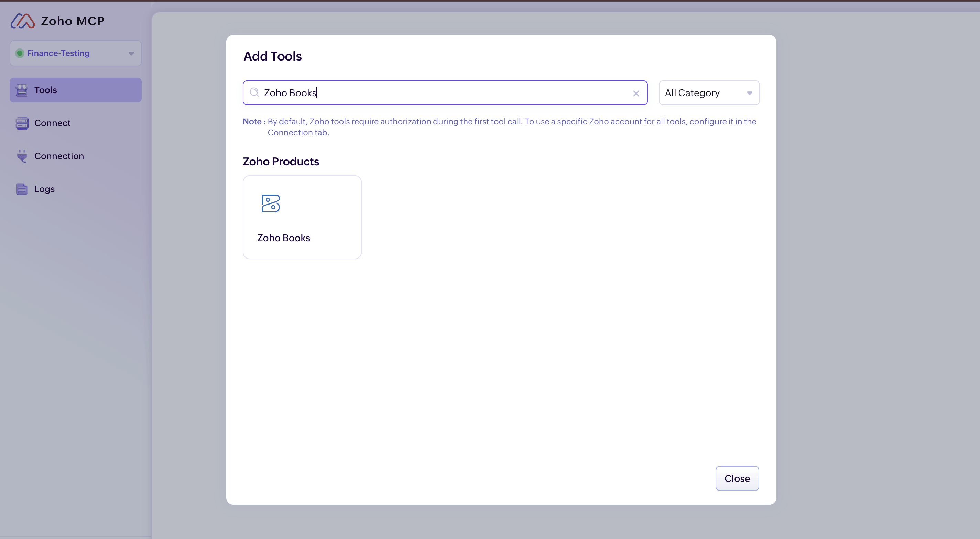The height and width of the screenshot is (539, 980).
Task: Clear the search field with X icon
Action: tap(636, 93)
